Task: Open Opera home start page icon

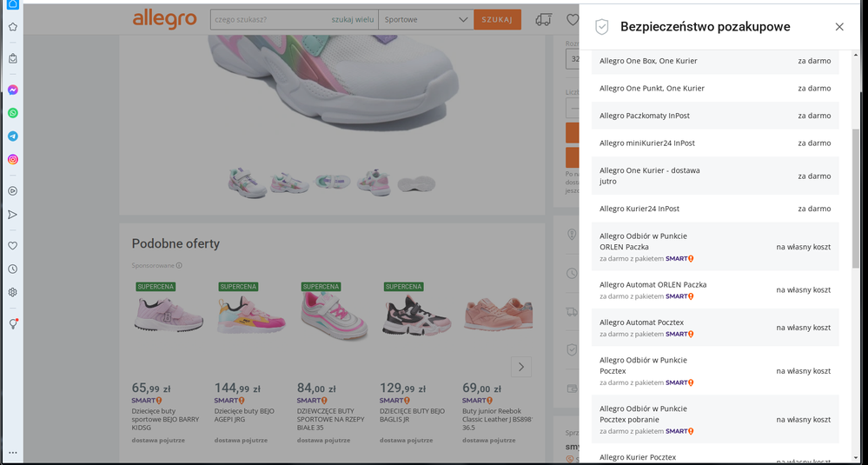Action: tap(13, 4)
